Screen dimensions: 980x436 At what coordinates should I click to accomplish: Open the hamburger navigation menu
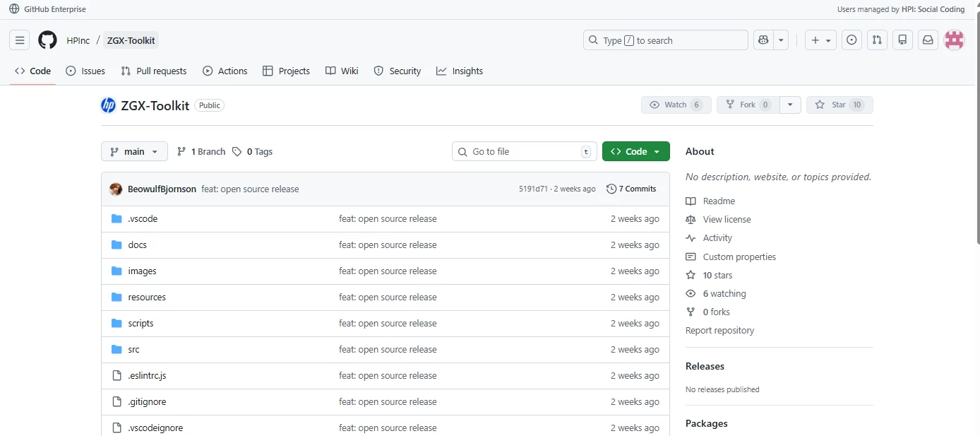pyautogui.click(x=20, y=40)
